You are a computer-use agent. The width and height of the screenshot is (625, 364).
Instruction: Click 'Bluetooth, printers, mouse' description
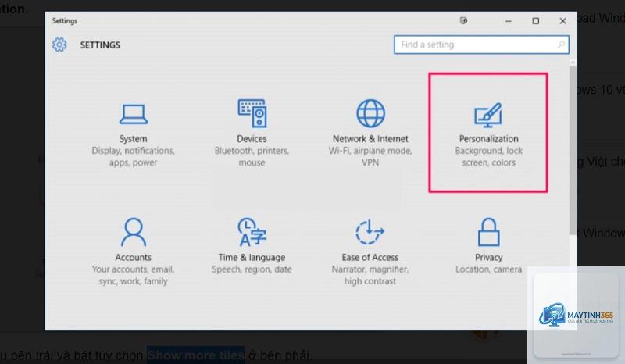(252, 157)
